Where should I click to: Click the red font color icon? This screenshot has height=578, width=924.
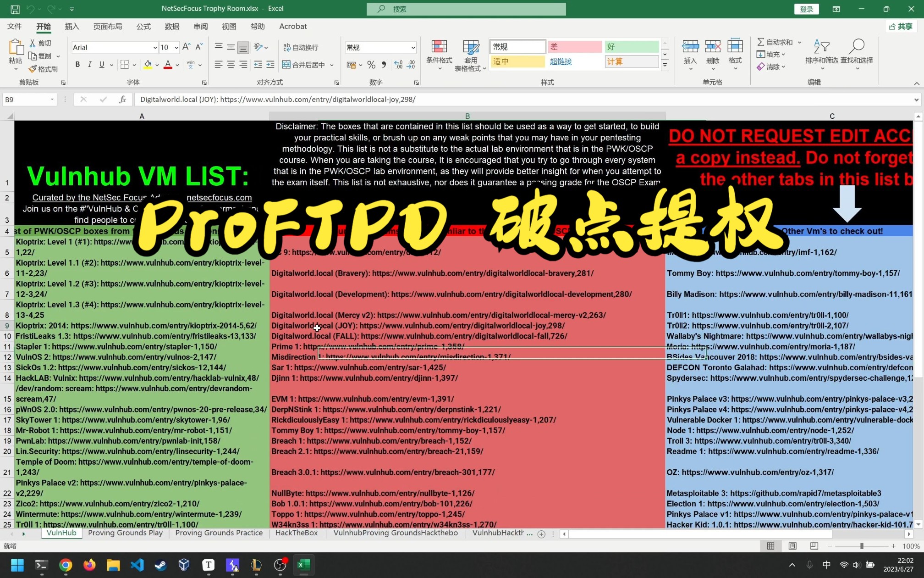coord(168,65)
